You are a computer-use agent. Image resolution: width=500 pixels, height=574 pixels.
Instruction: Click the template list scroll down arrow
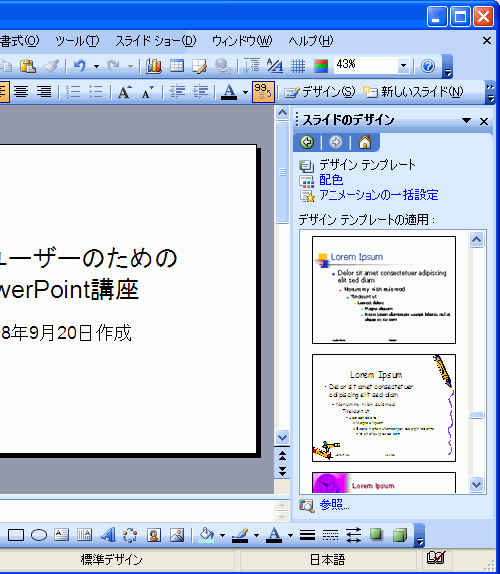pyautogui.click(x=476, y=484)
